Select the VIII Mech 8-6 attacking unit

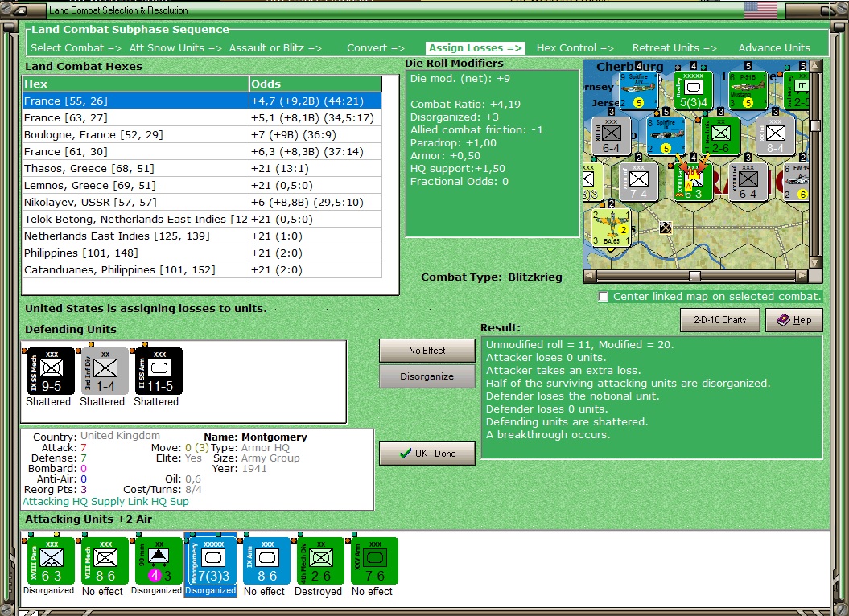[105, 561]
